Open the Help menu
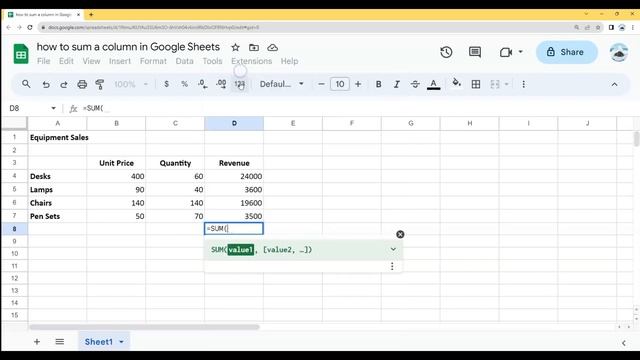This screenshot has height=360, width=640. [289, 61]
